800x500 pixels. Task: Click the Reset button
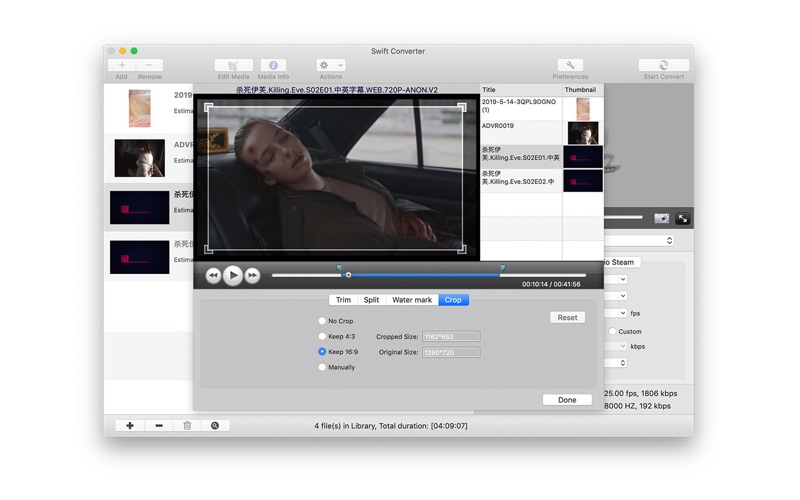[567, 317]
